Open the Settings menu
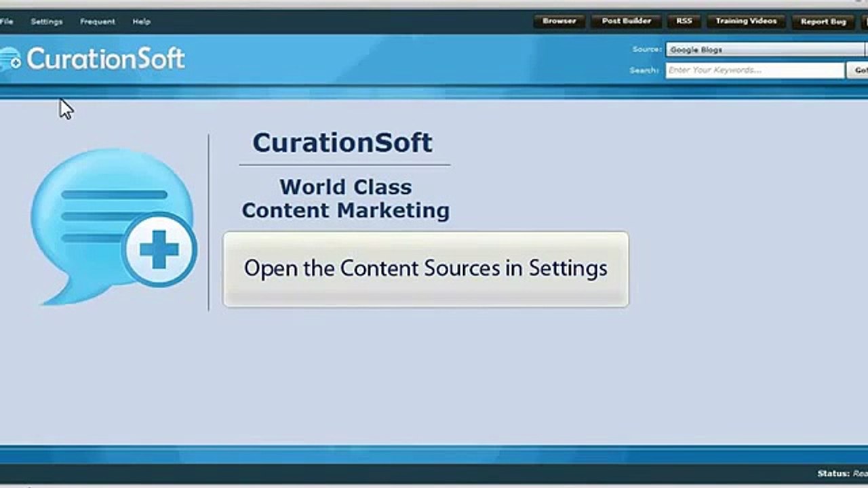This screenshot has height=488, width=868. point(46,22)
